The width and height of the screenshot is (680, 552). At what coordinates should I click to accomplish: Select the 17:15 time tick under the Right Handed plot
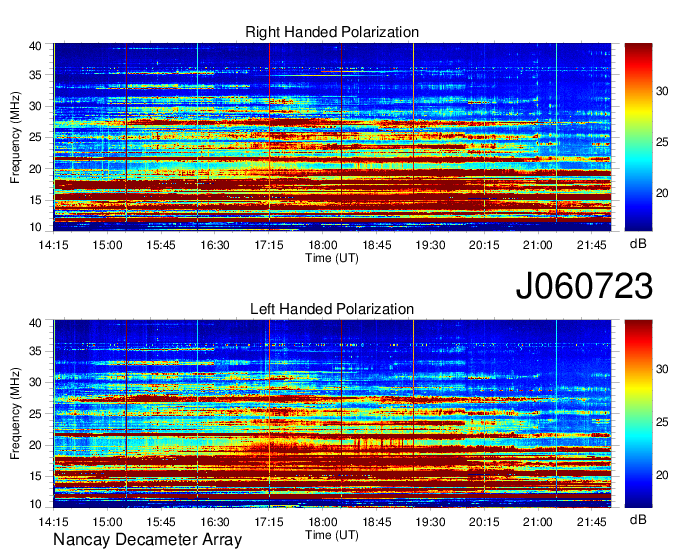269,245
